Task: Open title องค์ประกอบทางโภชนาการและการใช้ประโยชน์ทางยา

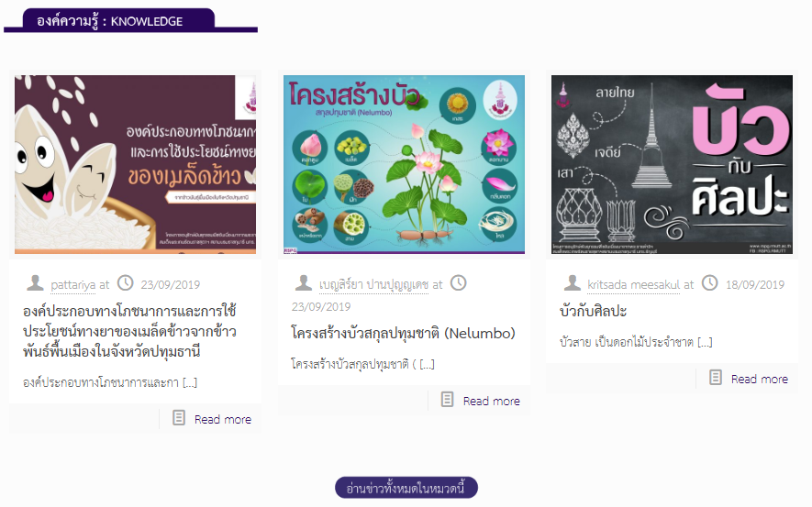Action: pos(129,331)
